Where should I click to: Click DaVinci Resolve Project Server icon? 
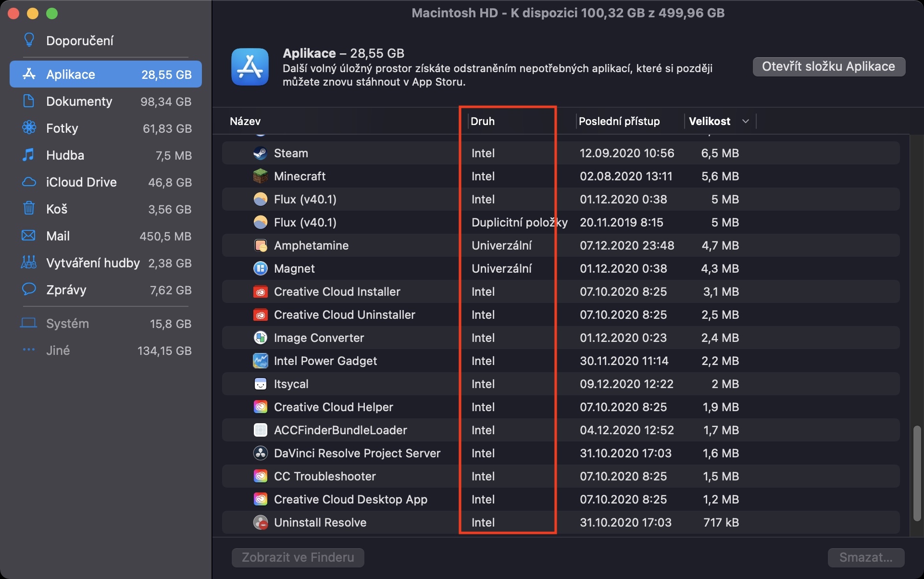(x=260, y=453)
